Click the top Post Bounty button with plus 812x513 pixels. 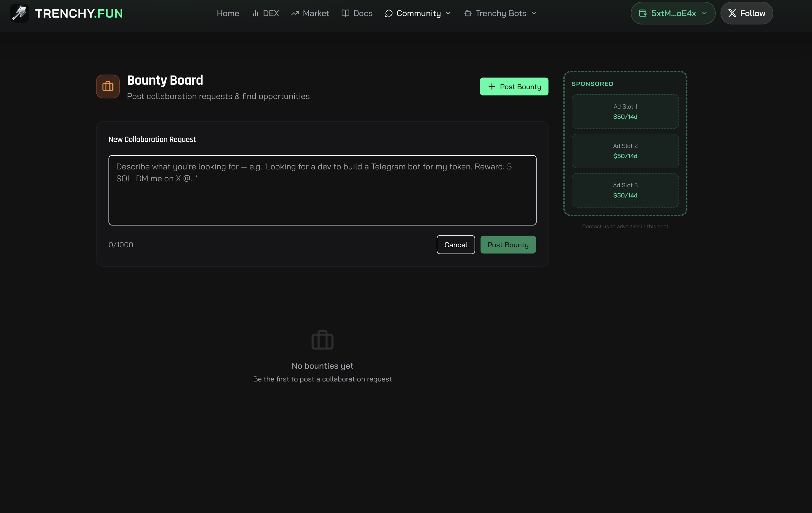pyautogui.click(x=514, y=86)
